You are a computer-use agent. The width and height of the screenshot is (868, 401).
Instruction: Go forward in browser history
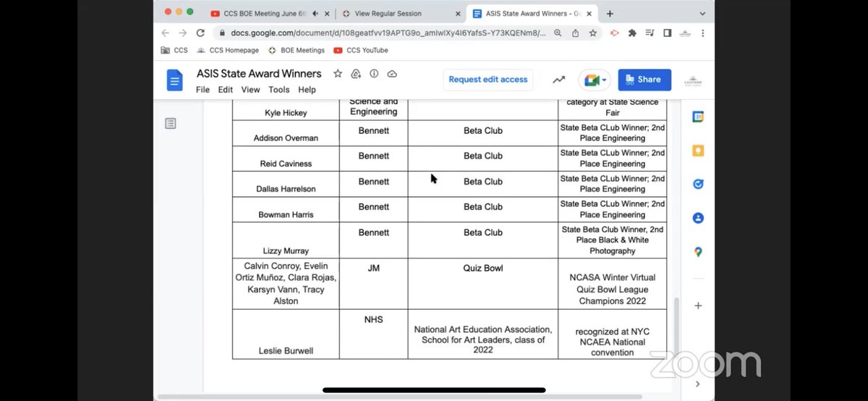(x=182, y=33)
